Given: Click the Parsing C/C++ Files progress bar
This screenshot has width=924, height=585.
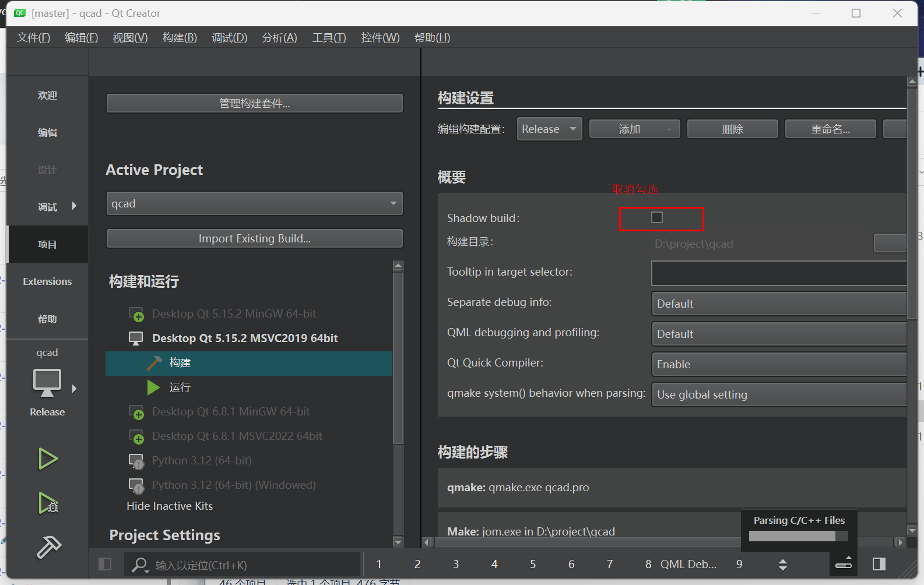Looking at the screenshot, I should [799, 536].
